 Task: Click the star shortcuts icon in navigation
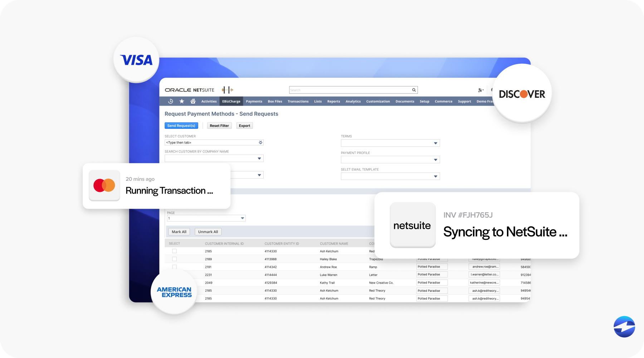click(182, 101)
